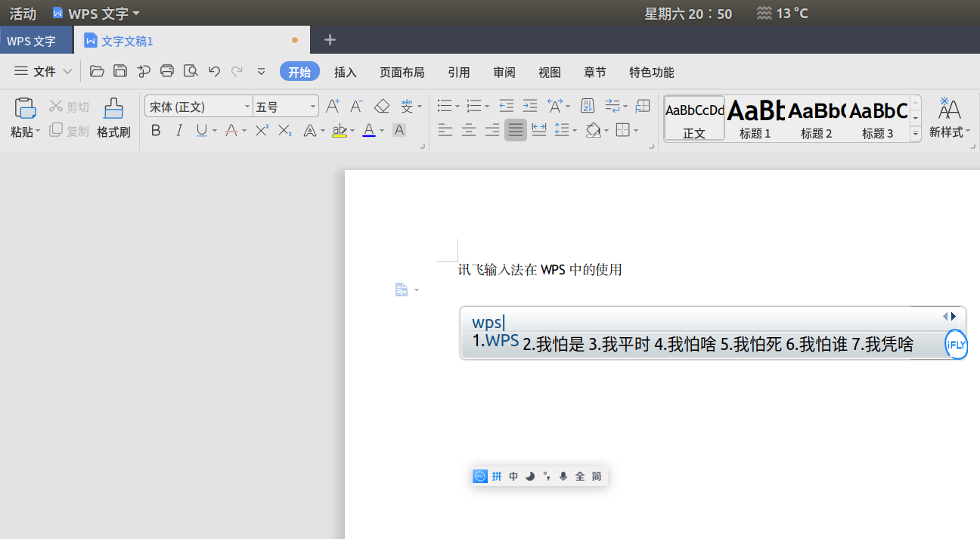Apply the 标题 1 style
The image size is (980, 539).
click(755, 119)
